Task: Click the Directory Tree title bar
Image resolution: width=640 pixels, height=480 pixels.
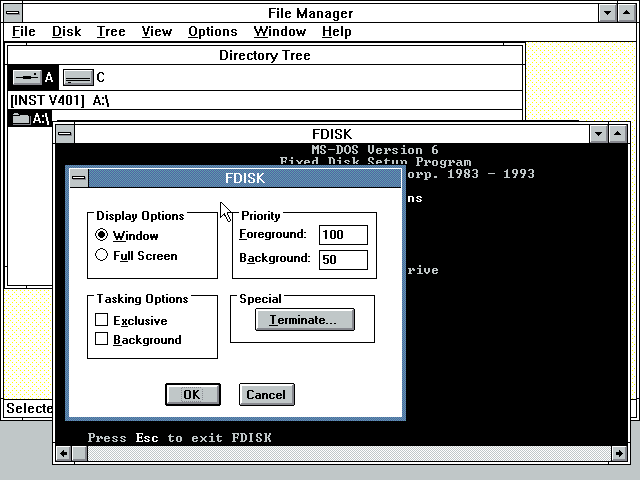Action: (265, 55)
